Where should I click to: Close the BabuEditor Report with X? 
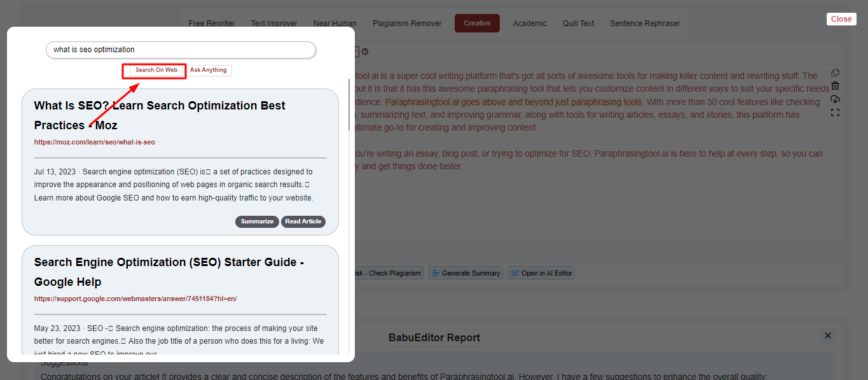pyautogui.click(x=828, y=335)
